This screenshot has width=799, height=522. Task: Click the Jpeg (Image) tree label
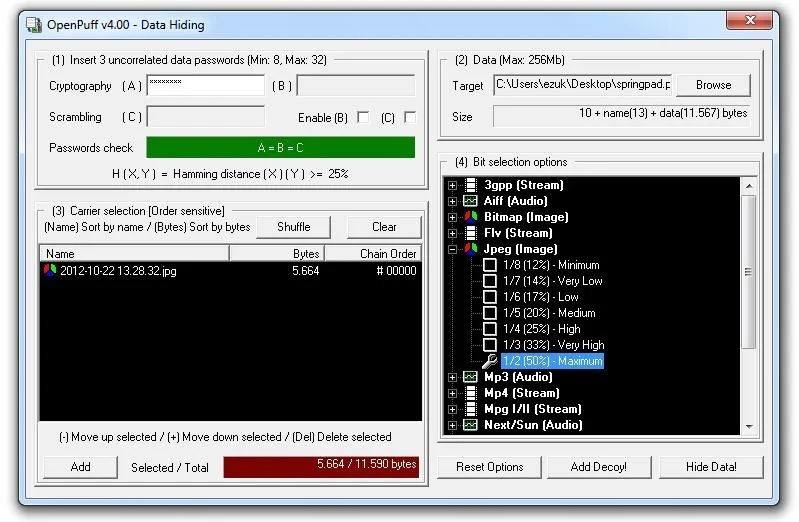click(x=520, y=249)
